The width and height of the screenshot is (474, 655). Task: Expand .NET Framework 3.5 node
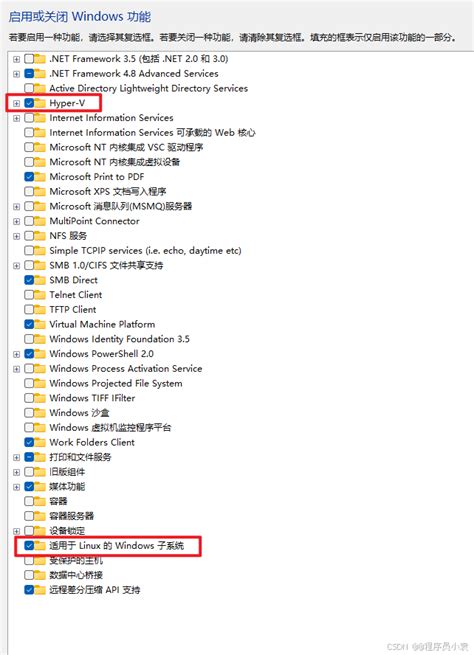[x=16, y=59]
